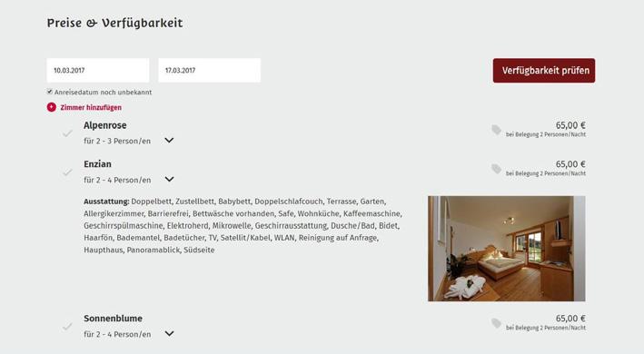
Task: Click the checkmark icon next to Enzian
Action: pyautogui.click(x=67, y=172)
